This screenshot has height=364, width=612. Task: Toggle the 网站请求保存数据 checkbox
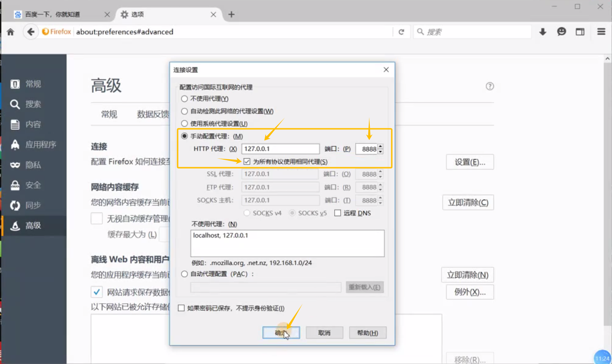pos(97,292)
